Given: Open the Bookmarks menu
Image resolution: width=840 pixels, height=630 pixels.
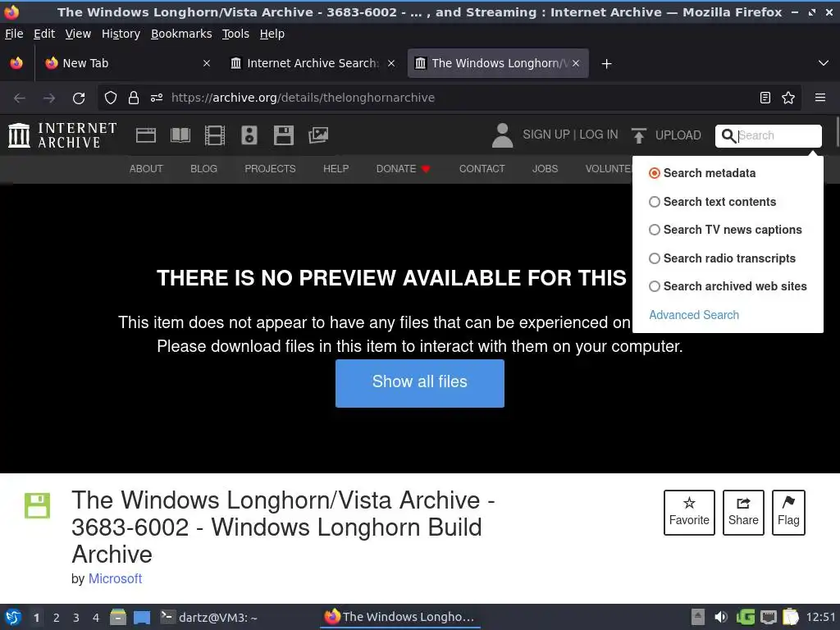Looking at the screenshot, I should (181, 34).
